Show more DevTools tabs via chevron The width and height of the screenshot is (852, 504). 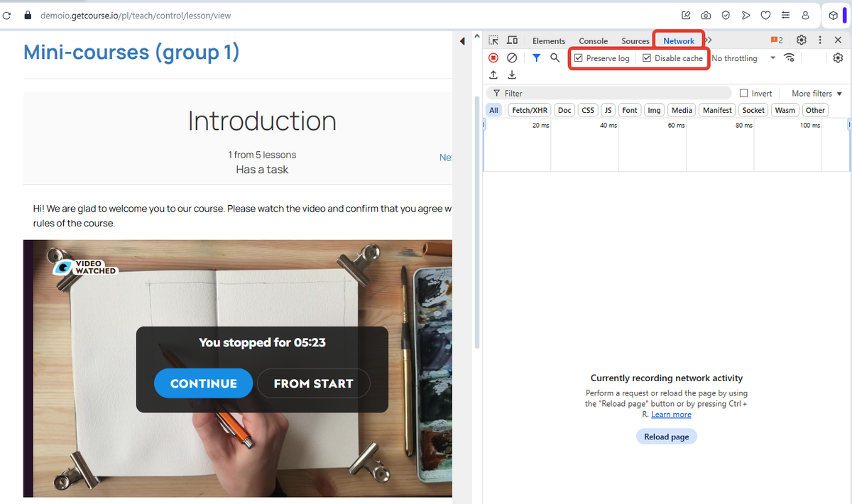[x=709, y=40]
